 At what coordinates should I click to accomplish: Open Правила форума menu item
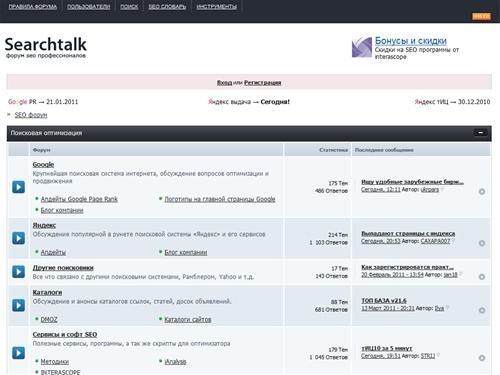(33, 7)
